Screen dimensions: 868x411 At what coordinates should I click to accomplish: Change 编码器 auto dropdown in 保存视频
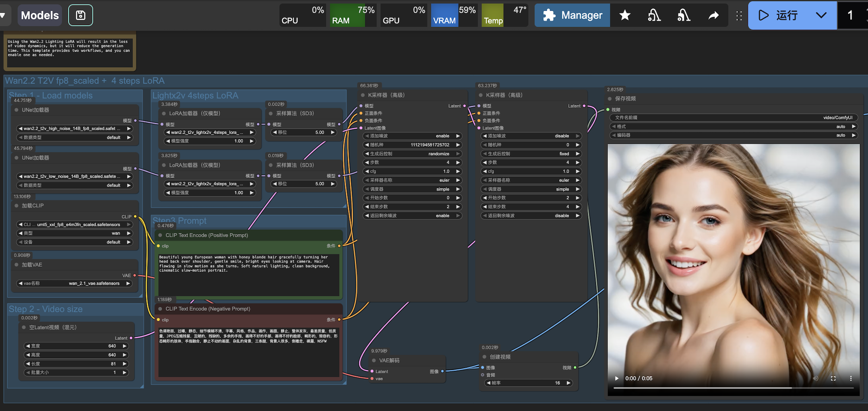click(x=733, y=135)
